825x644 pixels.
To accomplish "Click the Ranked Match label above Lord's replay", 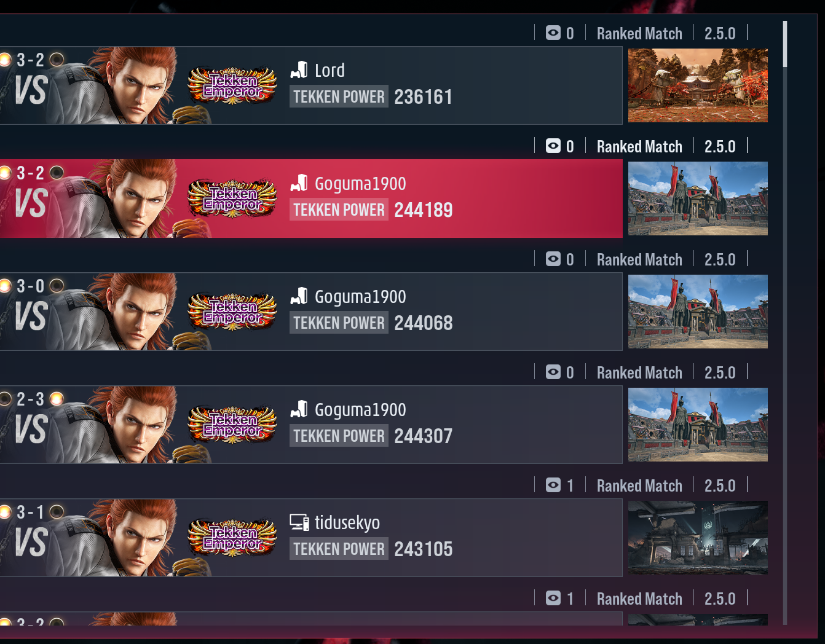I will [639, 33].
